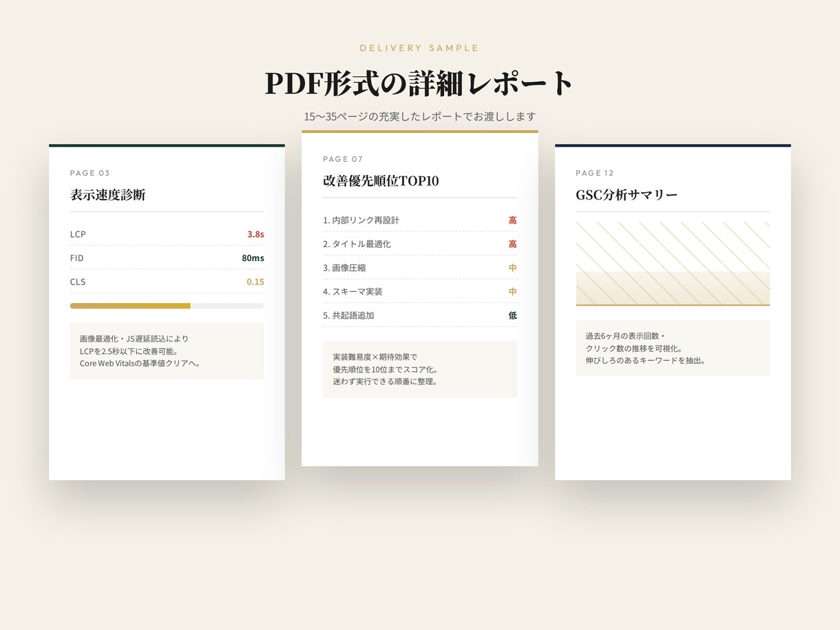Click the 改善優先順位TOP10 card title
Screen dimensions: 840x630
[x=381, y=181]
